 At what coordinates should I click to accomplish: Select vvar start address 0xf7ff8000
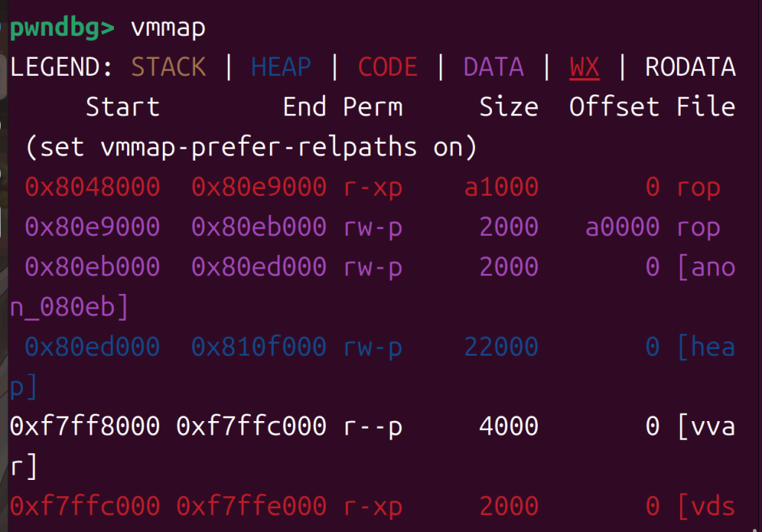(x=85, y=426)
